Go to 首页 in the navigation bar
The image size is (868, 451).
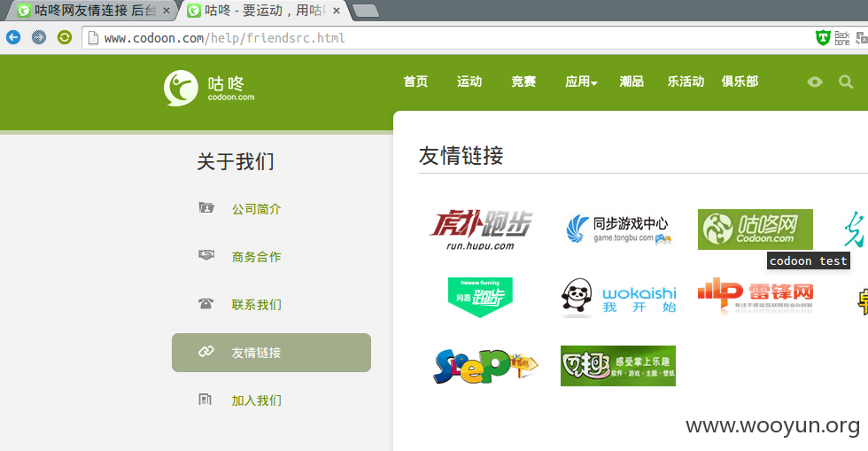coord(415,82)
